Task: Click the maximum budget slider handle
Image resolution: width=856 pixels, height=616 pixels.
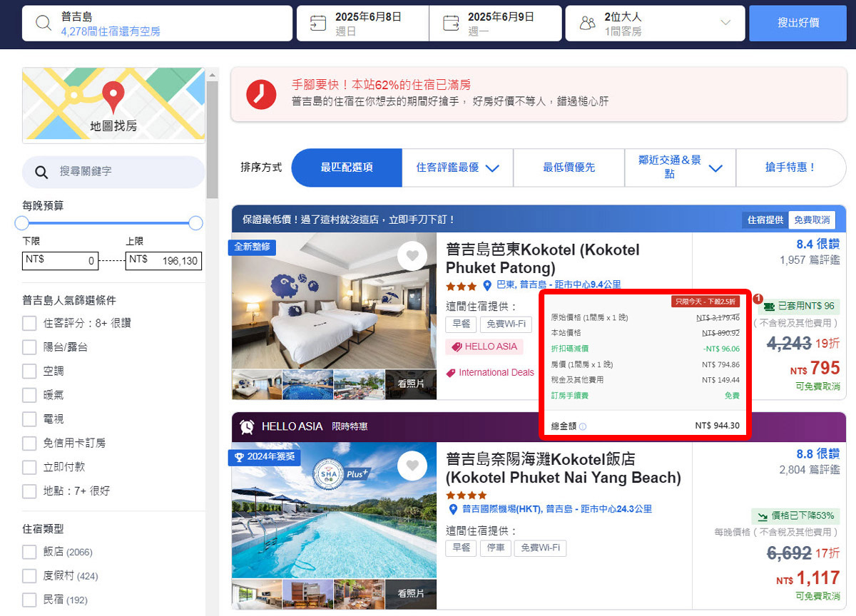Action: pos(196,223)
